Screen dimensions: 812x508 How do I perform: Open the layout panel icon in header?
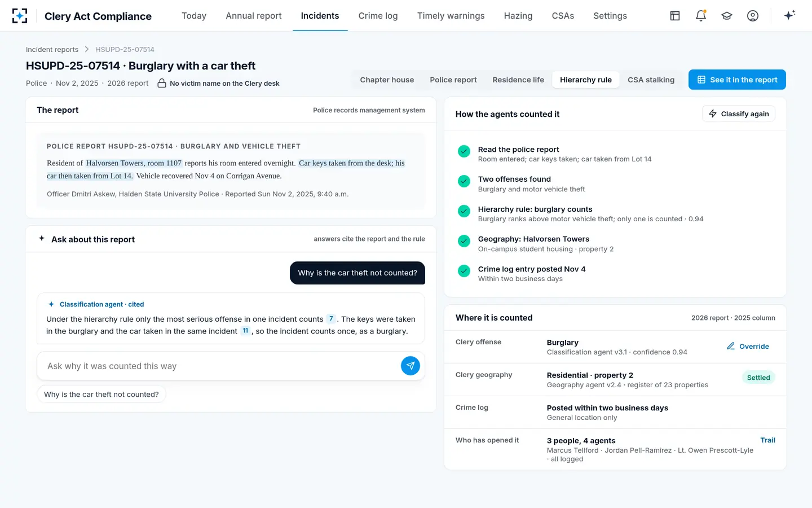pyautogui.click(x=675, y=16)
